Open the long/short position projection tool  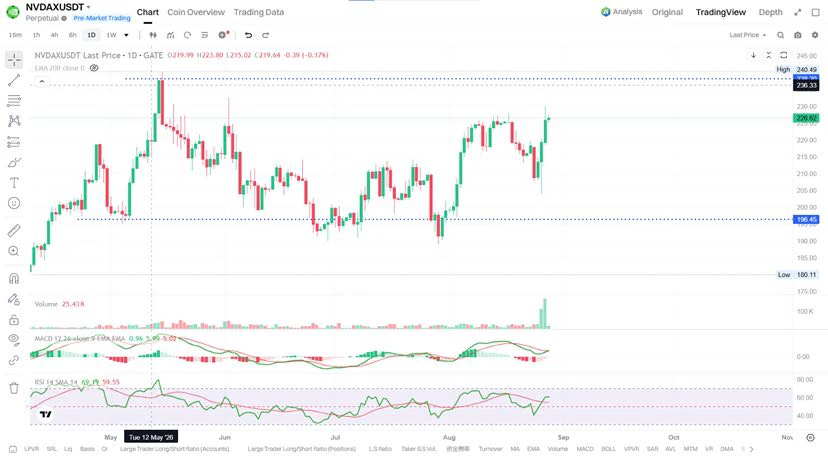(x=14, y=142)
